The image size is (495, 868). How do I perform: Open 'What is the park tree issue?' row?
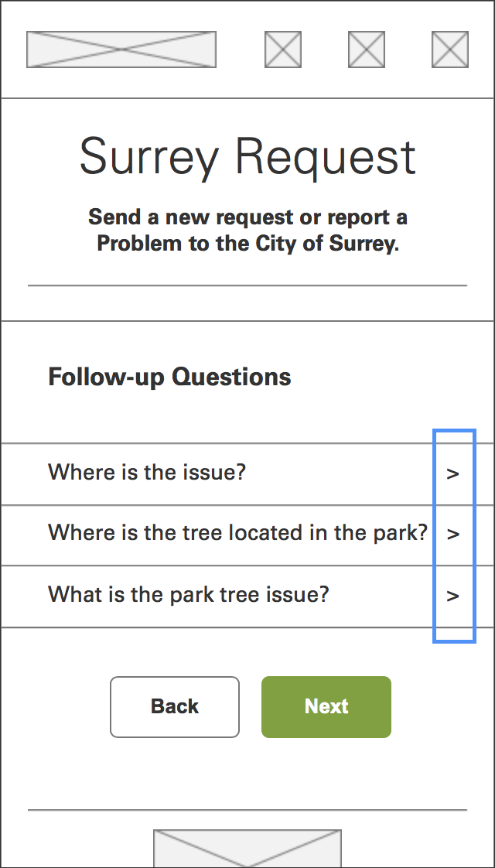[x=247, y=596]
